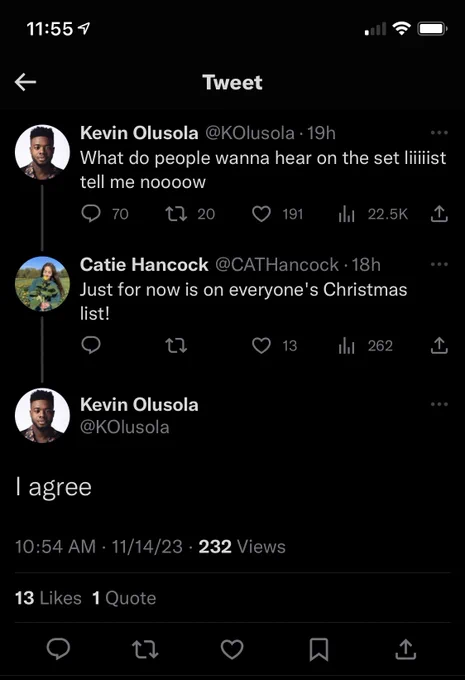Open more options on Kevin's first tweet
465x680 pixels.
click(439, 133)
